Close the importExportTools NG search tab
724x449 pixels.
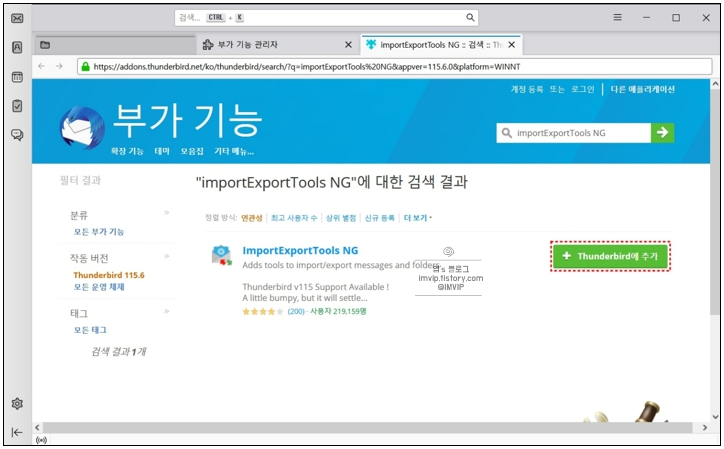pos(512,45)
